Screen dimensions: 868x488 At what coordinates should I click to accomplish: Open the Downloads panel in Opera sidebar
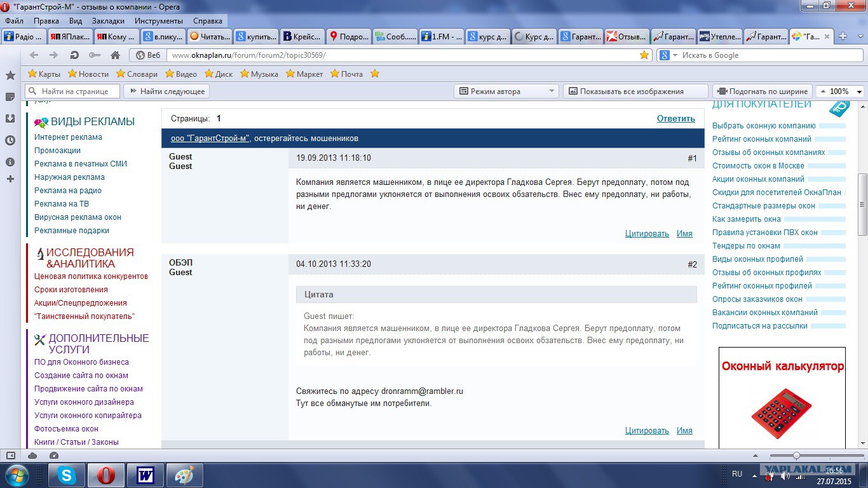pyautogui.click(x=10, y=119)
